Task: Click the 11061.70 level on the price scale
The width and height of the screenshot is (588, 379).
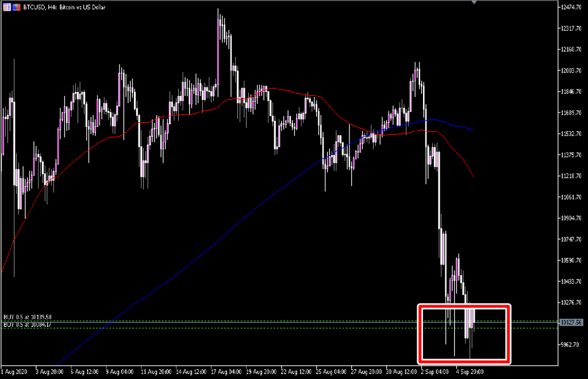Action: coord(572,197)
